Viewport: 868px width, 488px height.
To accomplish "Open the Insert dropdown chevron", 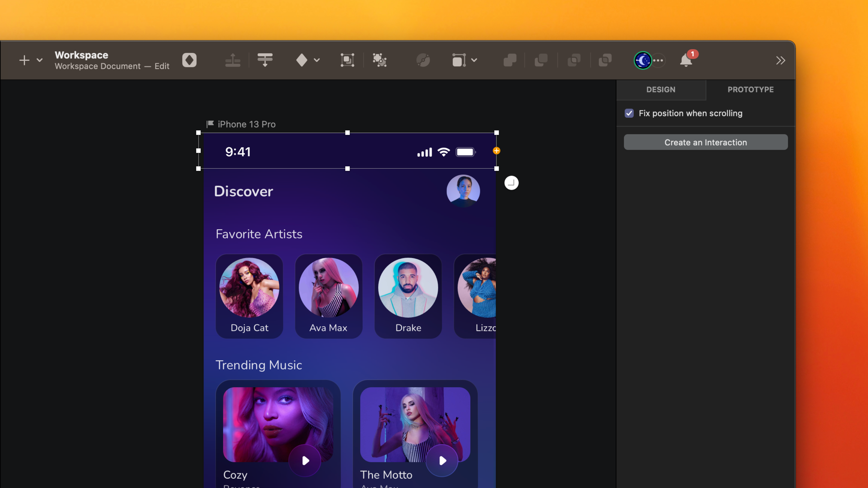I will (40, 60).
